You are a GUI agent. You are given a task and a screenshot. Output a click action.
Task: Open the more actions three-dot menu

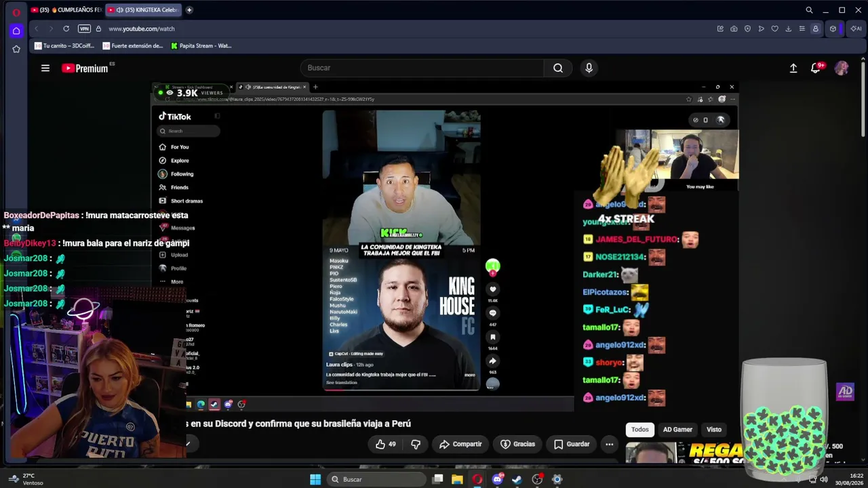click(610, 444)
